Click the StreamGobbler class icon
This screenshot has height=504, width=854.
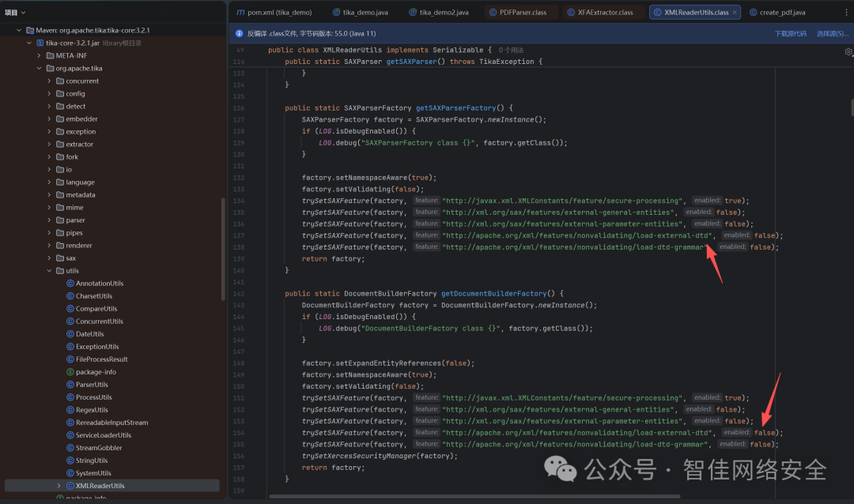coord(70,448)
